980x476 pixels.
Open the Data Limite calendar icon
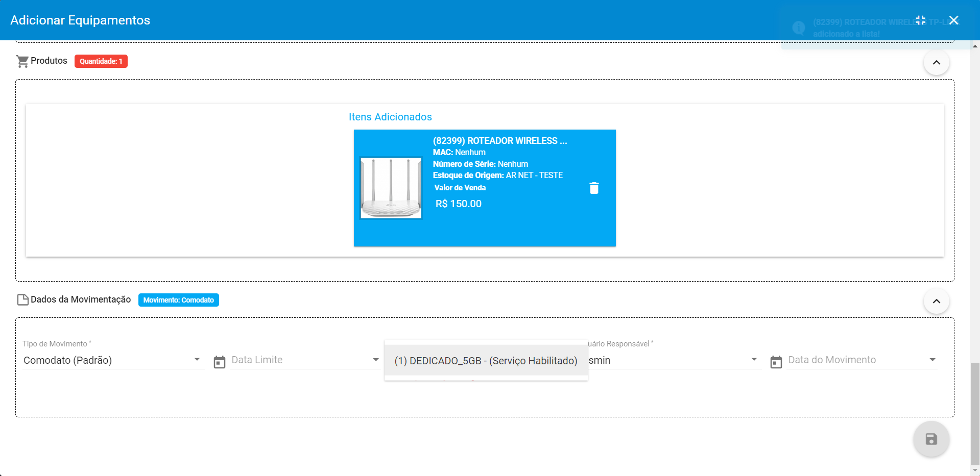click(220, 362)
